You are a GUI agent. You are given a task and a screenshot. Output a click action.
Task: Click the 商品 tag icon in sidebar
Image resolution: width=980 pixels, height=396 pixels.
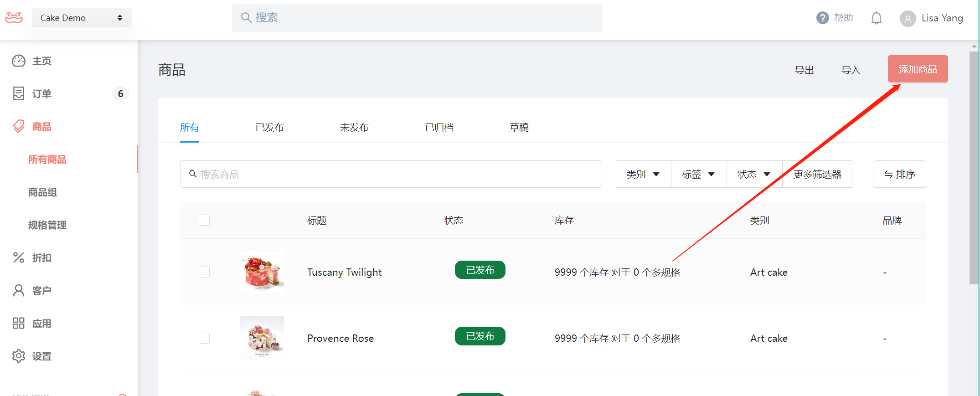[x=19, y=126]
